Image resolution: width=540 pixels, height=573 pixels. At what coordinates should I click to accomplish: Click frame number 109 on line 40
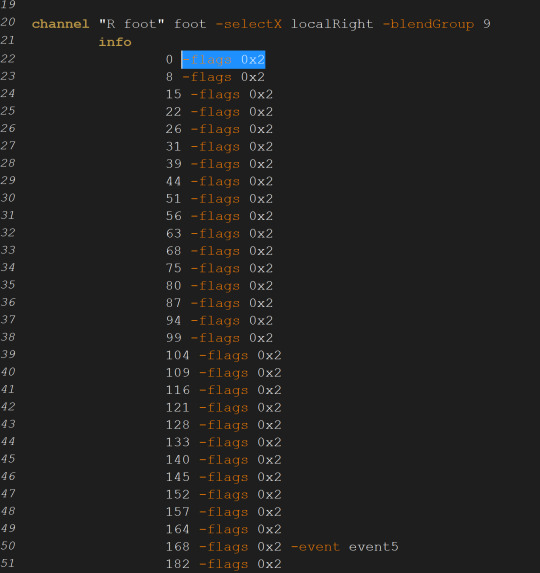(x=178, y=373)
